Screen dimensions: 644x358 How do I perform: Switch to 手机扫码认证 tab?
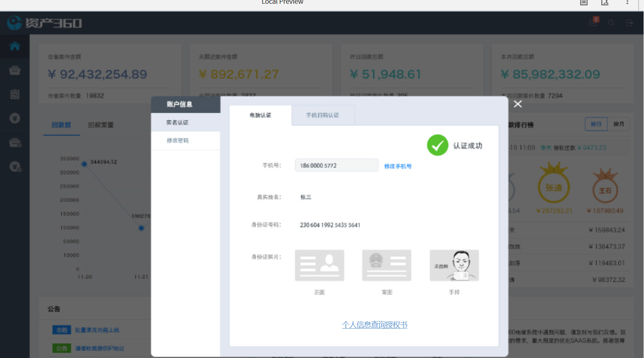pos(323,115)
